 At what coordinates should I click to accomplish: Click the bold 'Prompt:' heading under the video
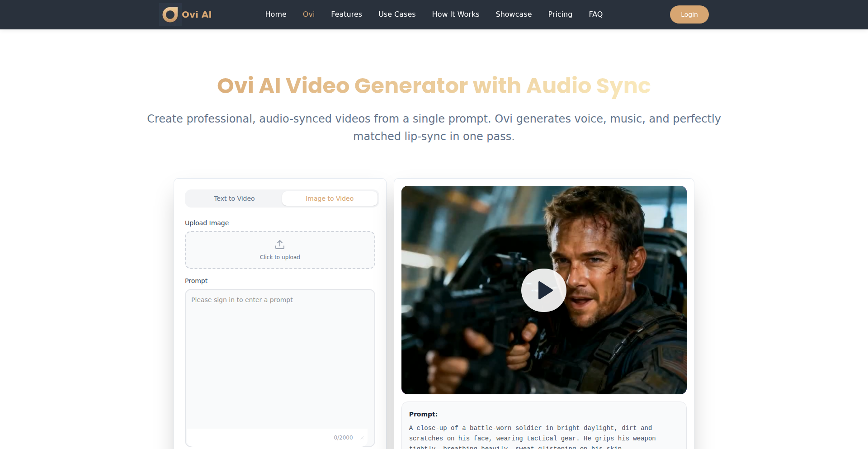[423, 414]
